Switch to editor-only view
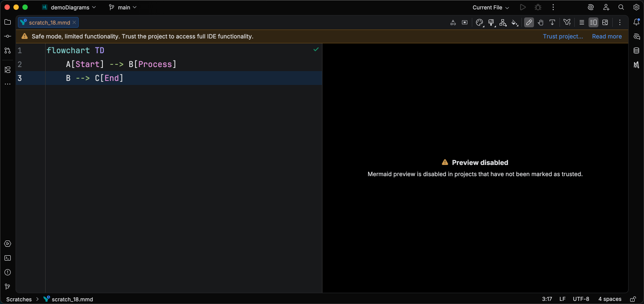The image size is (644, 304). click(582, 22)
